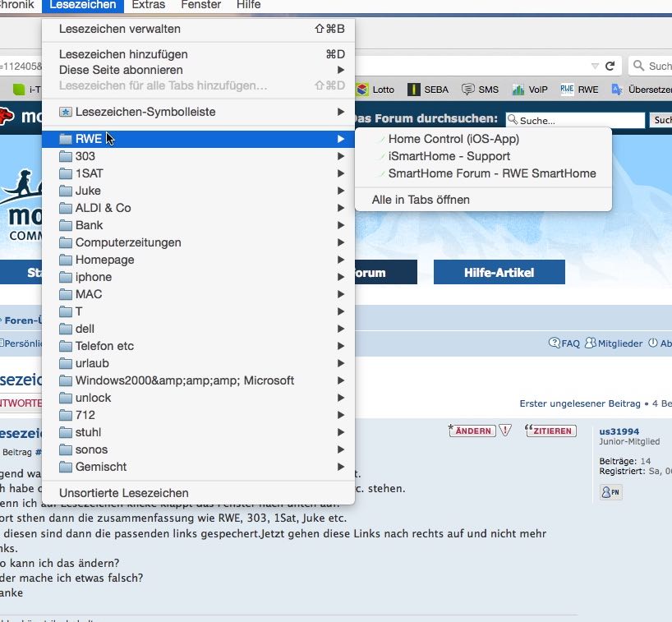Viewport: 672px width, 622px height.
Task: Open the T bookmark folder
Action: click(198, 311)
